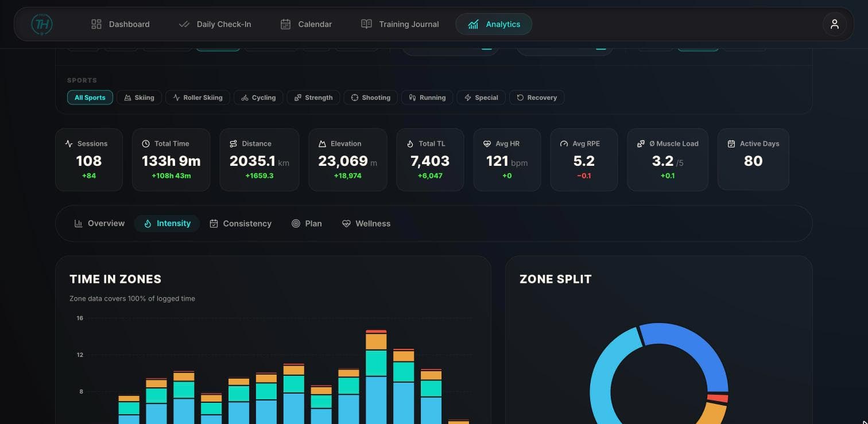Click the Wellness heart-pulse icon
The width and height of the screenshot is (868, 424).
click(x=346, y=223)
